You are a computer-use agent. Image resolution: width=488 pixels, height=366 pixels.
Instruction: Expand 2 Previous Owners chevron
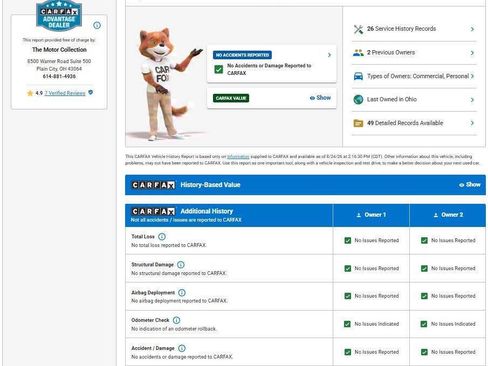472,53
